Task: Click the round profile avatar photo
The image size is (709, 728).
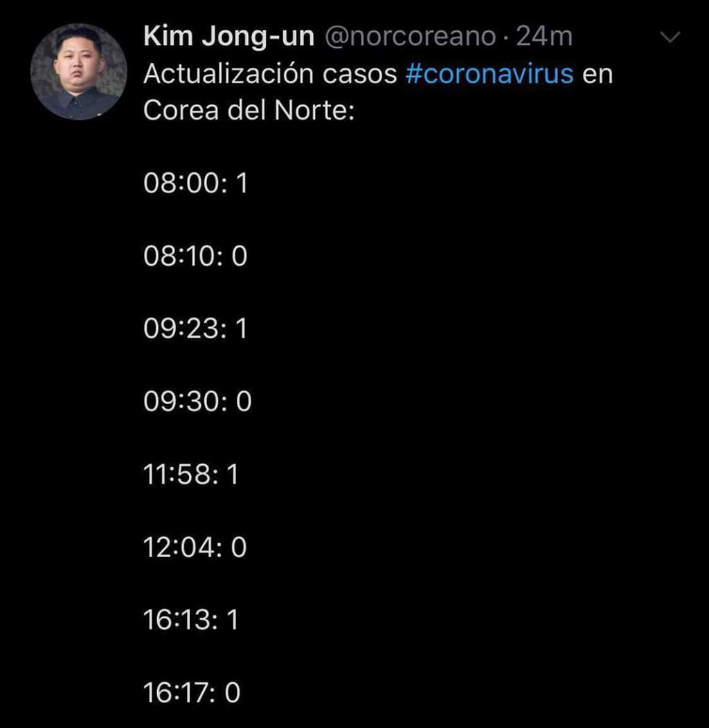Action: [79, 72]
